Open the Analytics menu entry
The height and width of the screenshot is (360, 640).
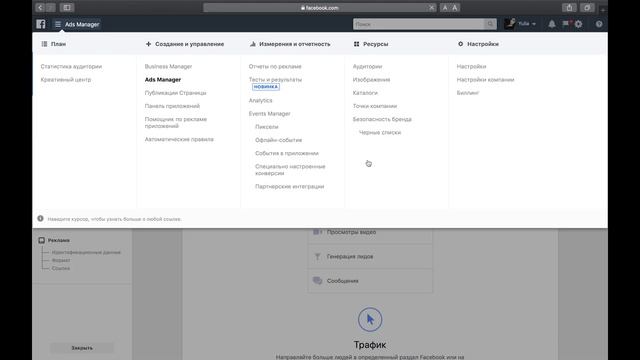pos(260,100)
